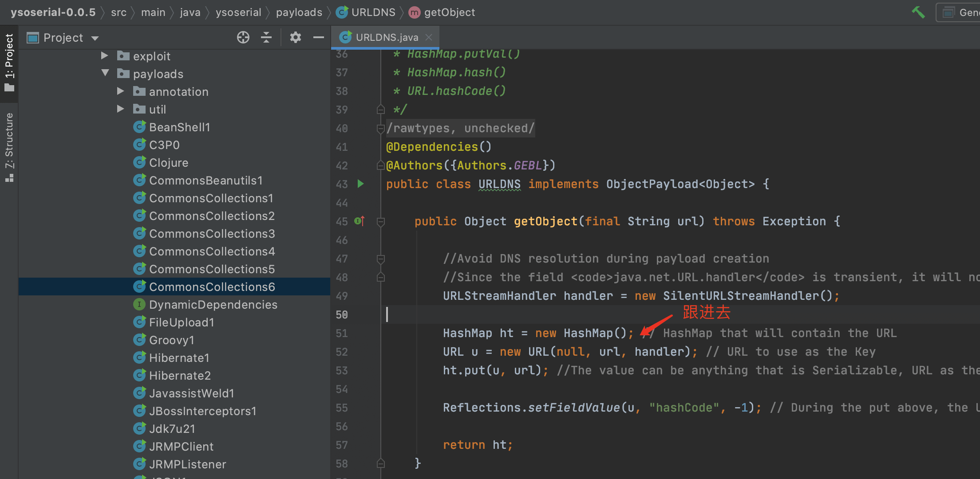The height and width of the screenshot is (479, 980).
Task: Collapse the payloads folder
Action: (x=105, y=73)
